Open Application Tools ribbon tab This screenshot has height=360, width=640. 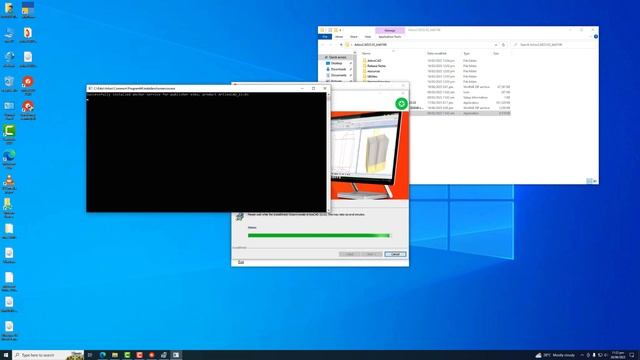[x=389, y=37]
